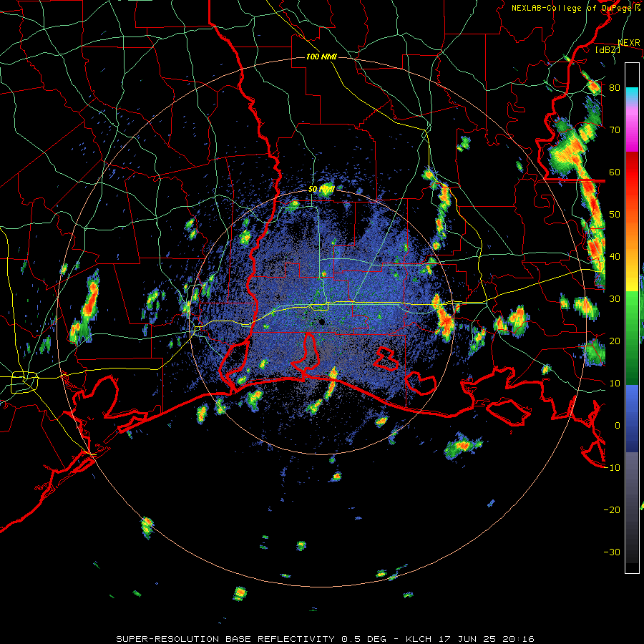Click the 0 value on dBZ scale

pyautogui.click(x=618, y=426)
